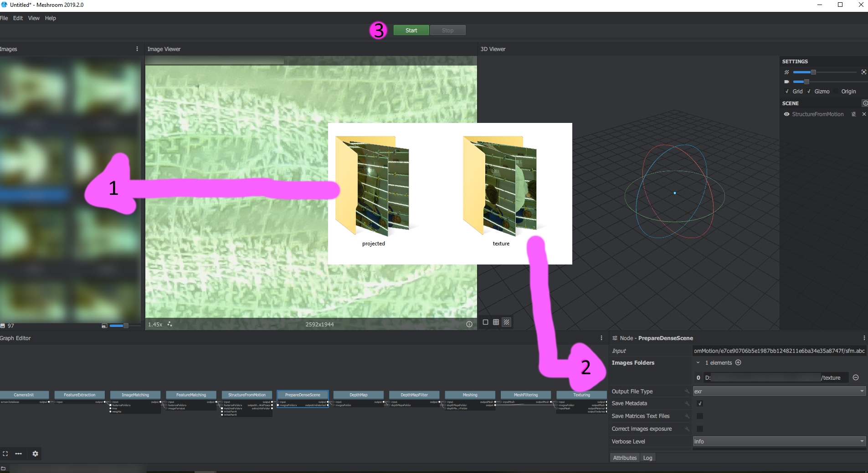
Task: Click the node attributes sliders icon
Action: point(615,338)
